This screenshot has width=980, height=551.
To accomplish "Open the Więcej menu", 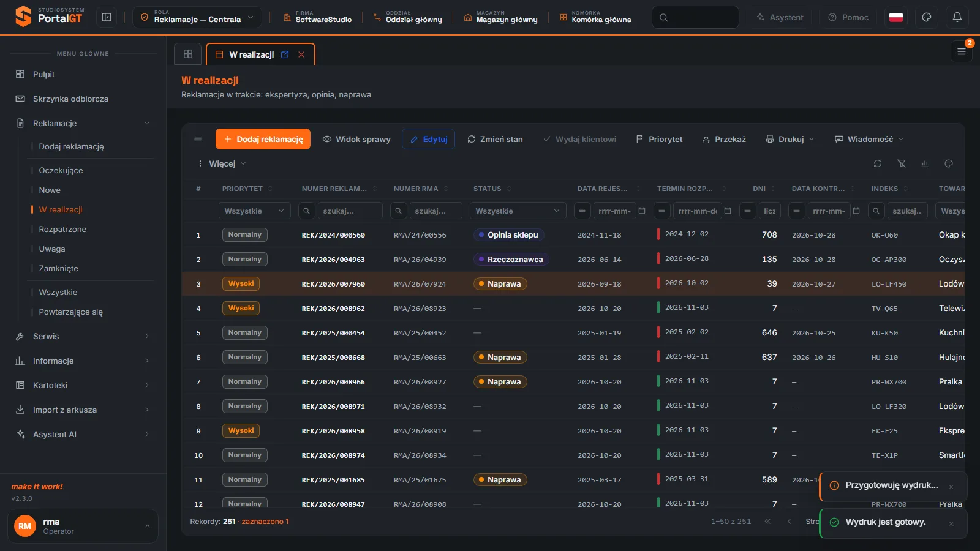I will point(221,163).
